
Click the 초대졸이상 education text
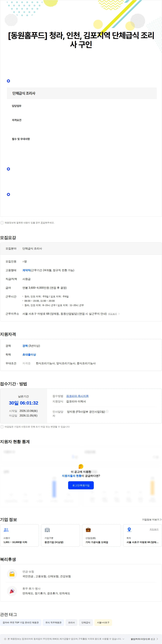point(29,354)
